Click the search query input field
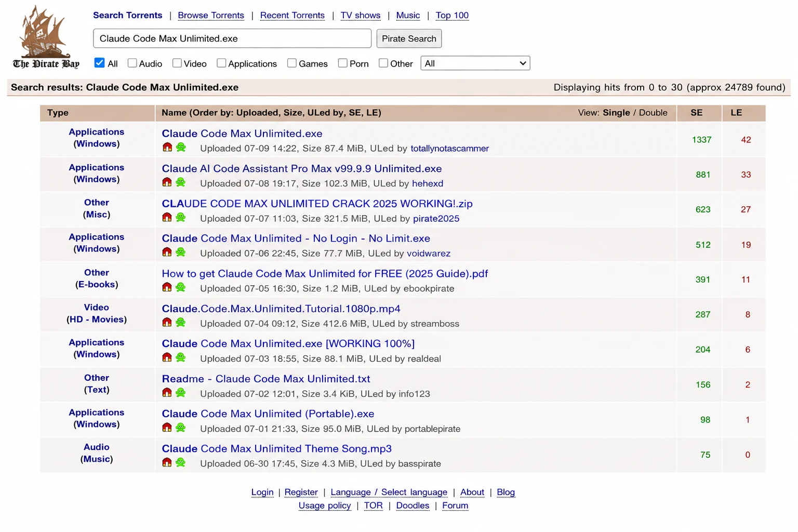The width and height of the screenshot is (798, 532). tap(232, 38)
